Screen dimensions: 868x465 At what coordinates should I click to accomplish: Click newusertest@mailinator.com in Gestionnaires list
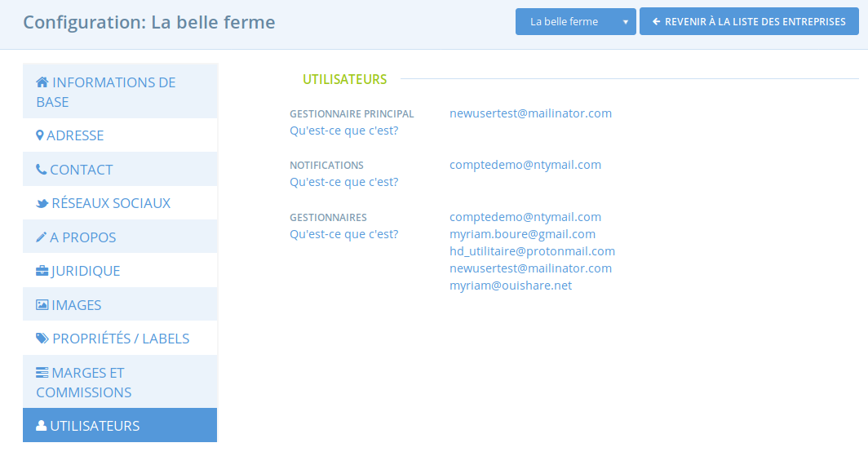click(530, 268)
